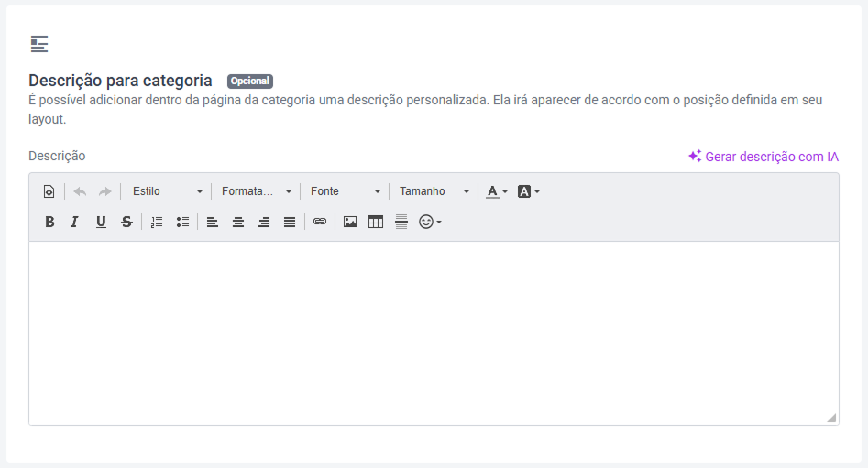868x468 pixels.
Task: Click Gerar descrição com IA link
Action: (764, 157)
